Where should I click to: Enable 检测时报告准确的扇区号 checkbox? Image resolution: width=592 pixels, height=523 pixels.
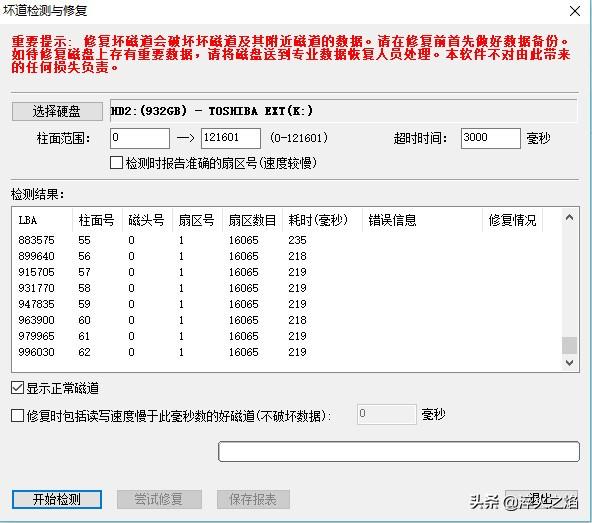coord(116,163)
